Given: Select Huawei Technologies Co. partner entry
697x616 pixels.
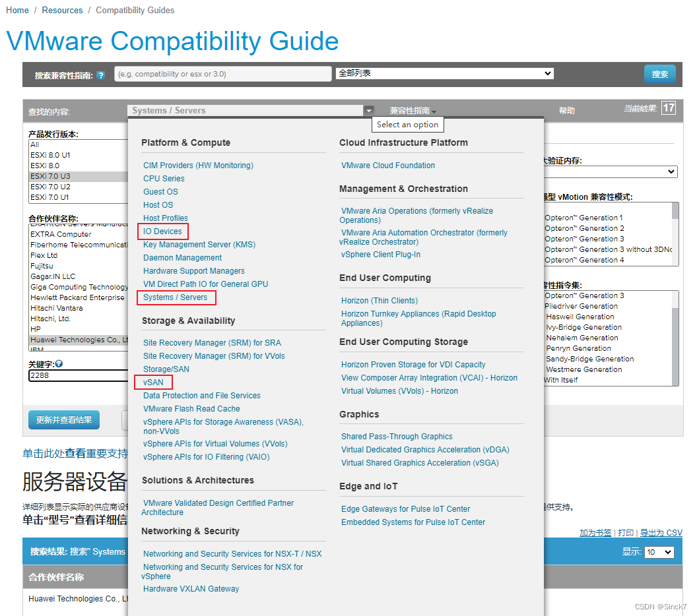Looking at the screenshot, I should click(x=79, y=340).
